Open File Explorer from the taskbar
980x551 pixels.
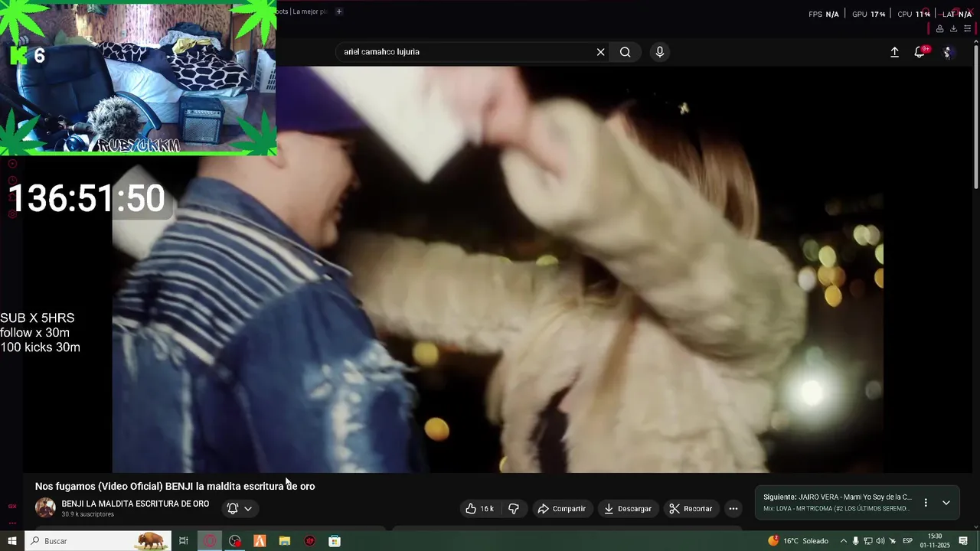click(x=285, y=541)
